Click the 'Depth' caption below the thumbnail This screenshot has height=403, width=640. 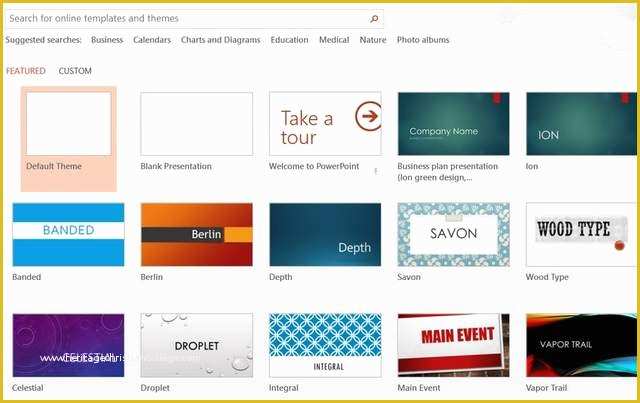280,277
